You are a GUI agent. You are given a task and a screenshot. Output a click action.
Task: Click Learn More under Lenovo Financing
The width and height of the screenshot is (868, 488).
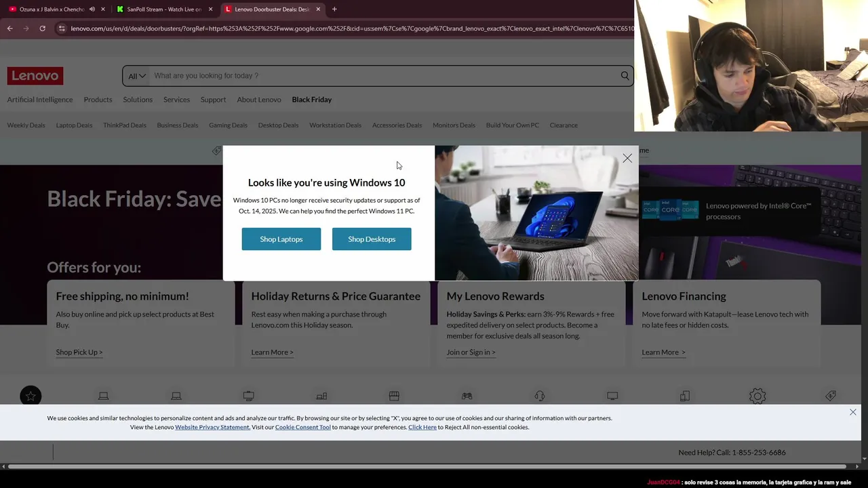[663, 352]
